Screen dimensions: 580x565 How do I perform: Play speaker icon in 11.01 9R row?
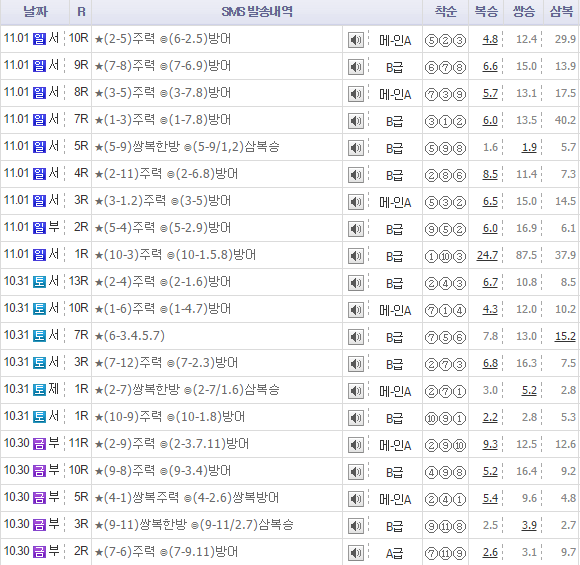[356, 67]
